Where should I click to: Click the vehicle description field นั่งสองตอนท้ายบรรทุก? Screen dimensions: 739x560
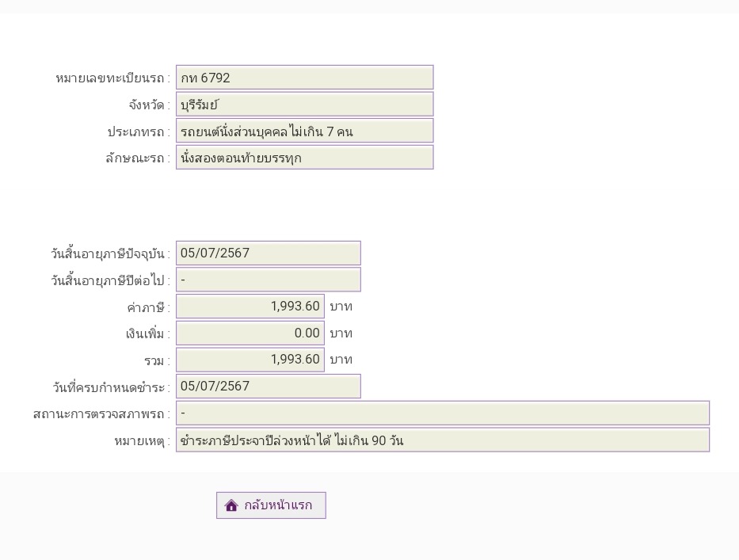304,157
